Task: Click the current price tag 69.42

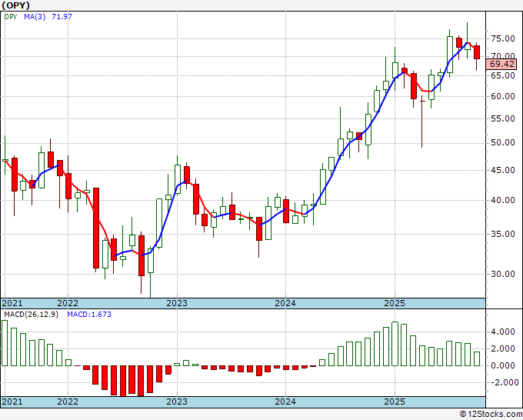Action: click(501, 64)
